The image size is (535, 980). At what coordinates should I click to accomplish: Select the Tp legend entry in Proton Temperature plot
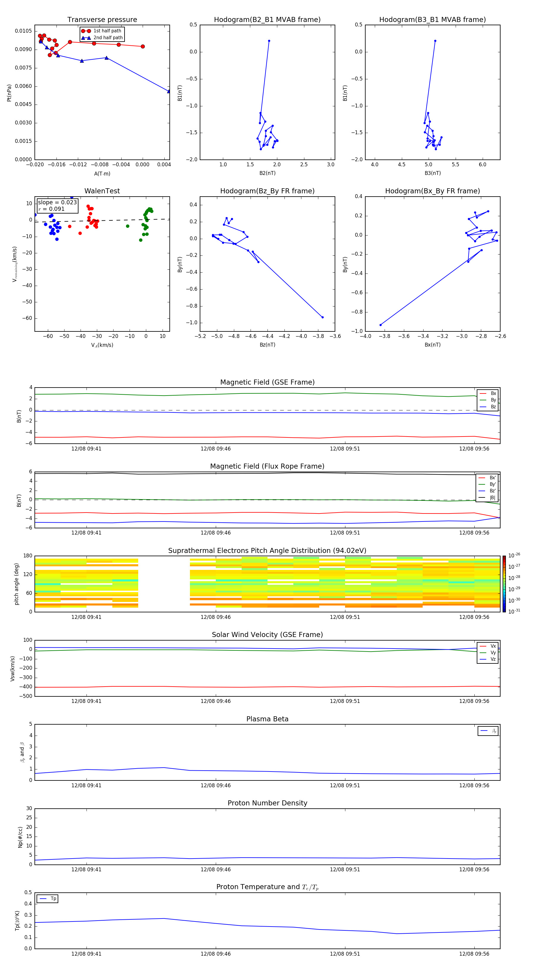point(48,899)
